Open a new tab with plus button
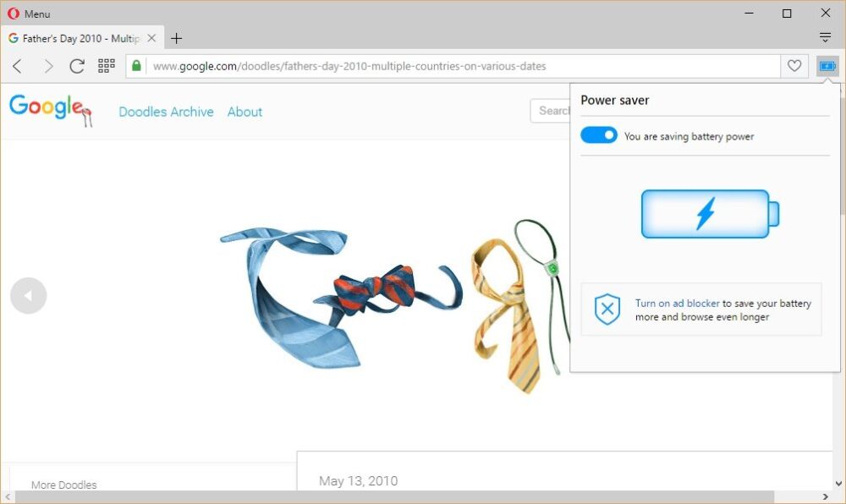Viewport: 846px width, 504px height. [x=177, y=38]
